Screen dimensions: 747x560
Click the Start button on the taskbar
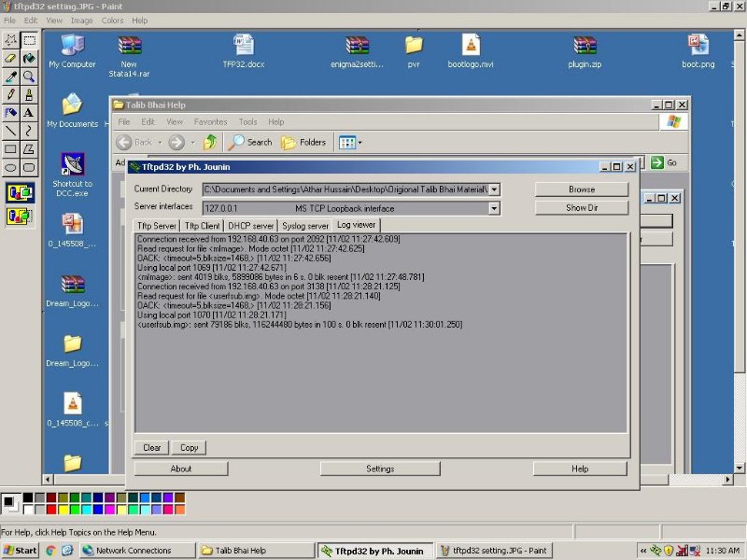[x=20, y=551]
